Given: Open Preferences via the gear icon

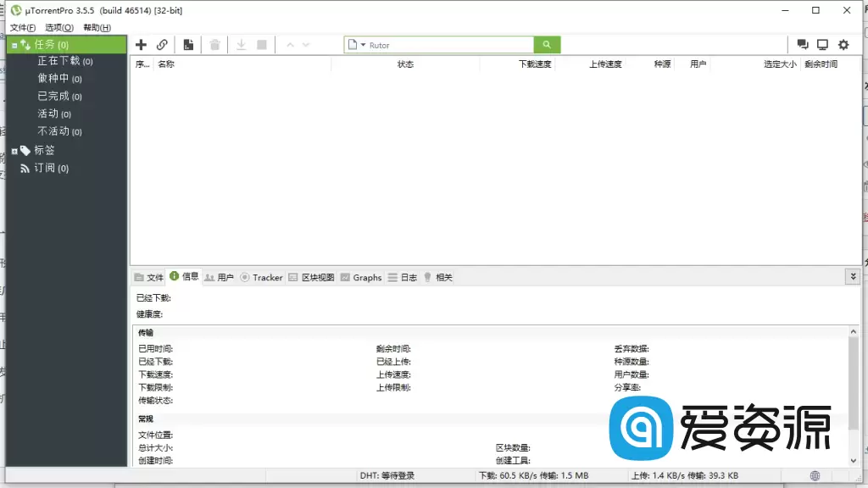Looking at the screenshot, I should pos(843,44).
